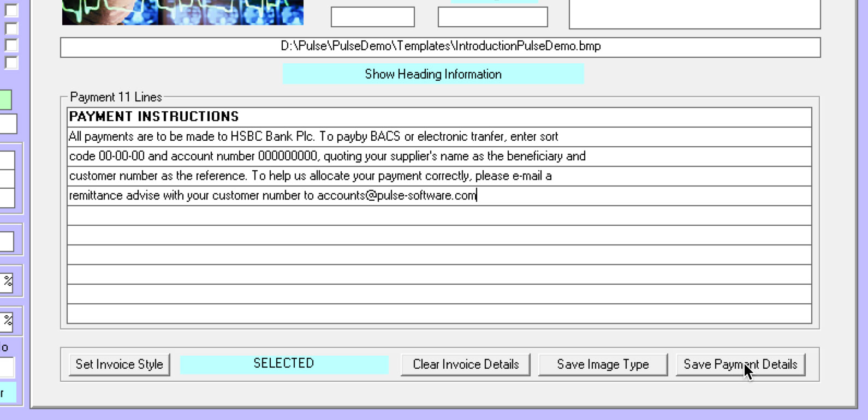Screen dimensions: 868x420
Task: Click the IntroductionPulseDemo.bmp file path field
Action: tap(440, 47)
